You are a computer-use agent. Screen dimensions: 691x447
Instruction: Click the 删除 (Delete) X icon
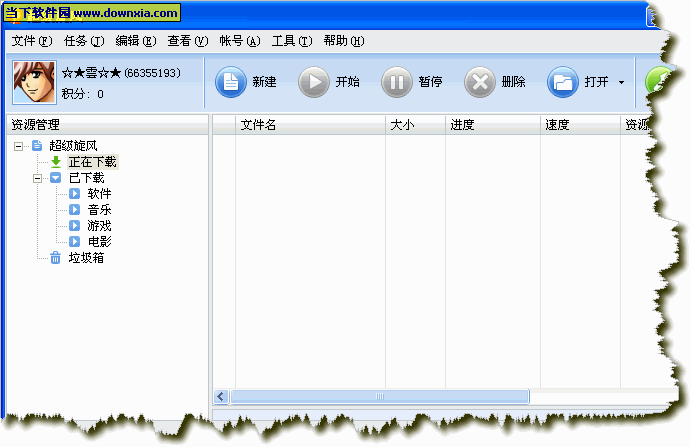tap(481, 82)
